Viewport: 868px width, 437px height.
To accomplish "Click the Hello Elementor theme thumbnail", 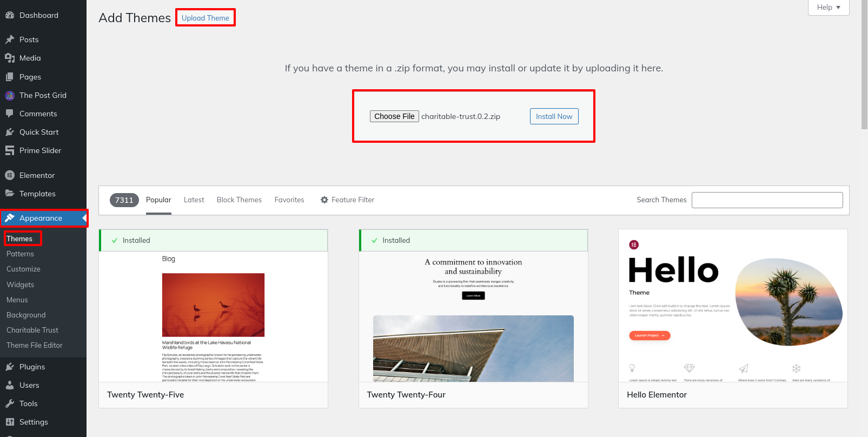I will 733,306.
